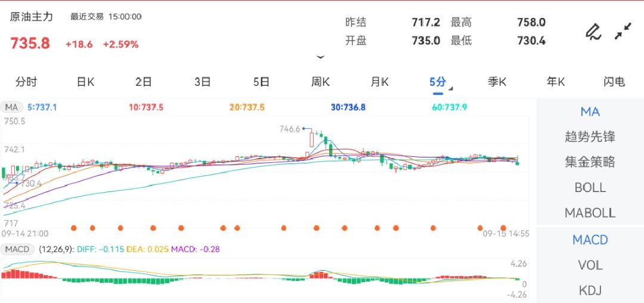Click the MACD indicator badge on subchart

[18, 249]
